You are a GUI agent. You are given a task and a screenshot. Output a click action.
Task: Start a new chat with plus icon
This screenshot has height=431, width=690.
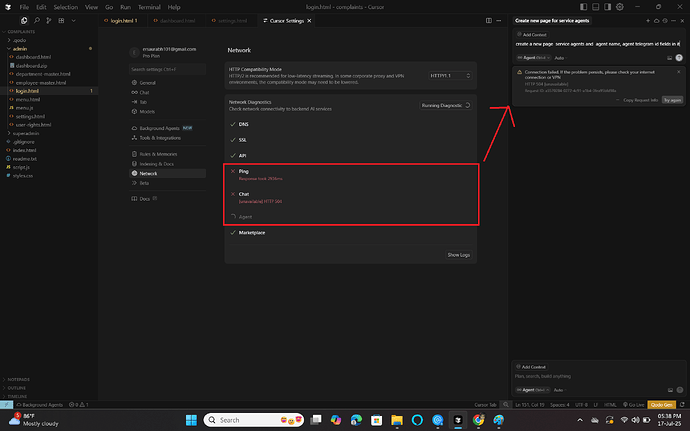[x=648, y=21]
